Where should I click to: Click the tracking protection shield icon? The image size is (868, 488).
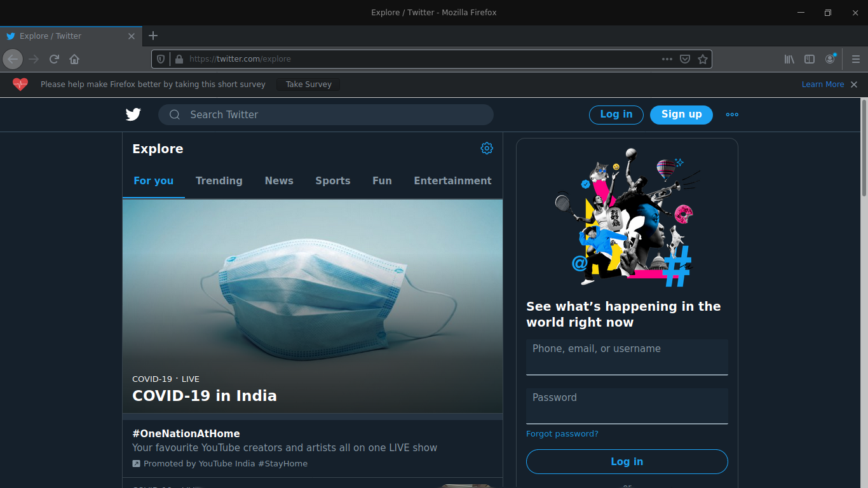click(x=161, y=59)
